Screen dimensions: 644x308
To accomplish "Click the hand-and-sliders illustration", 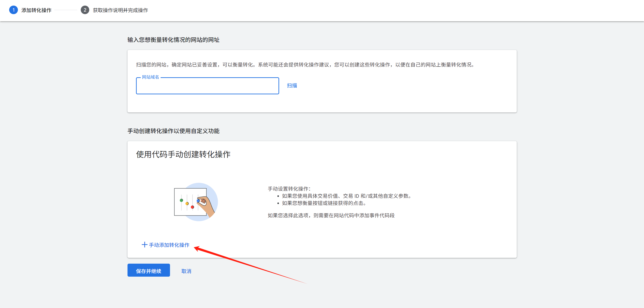I will [196, 202].
